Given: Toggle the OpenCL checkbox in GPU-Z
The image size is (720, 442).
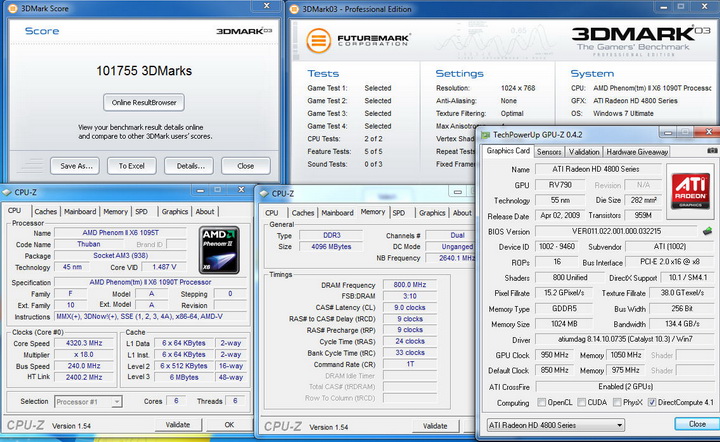Looking at the screenshot, I should pos(541,402).
